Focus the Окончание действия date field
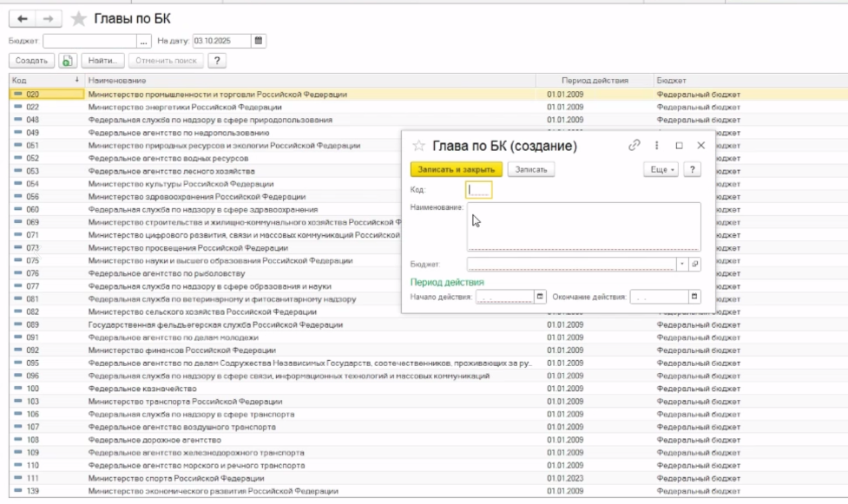848x504 pixels. 660,297
